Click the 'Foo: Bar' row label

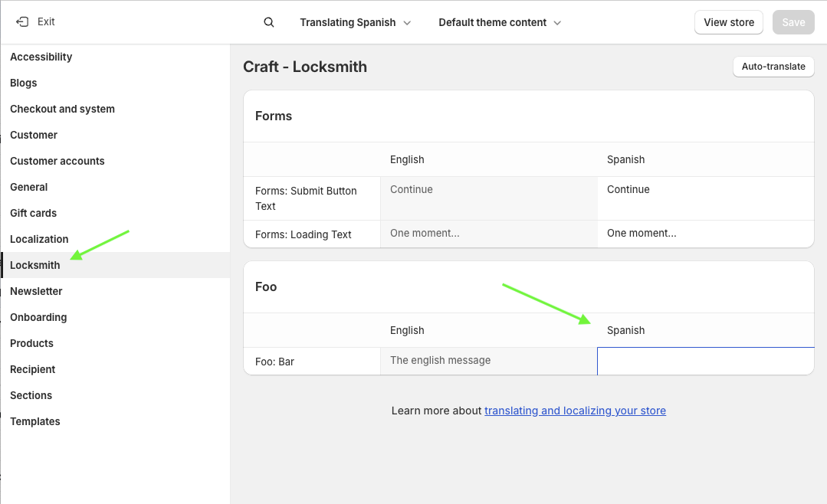(x=275, y=362)
